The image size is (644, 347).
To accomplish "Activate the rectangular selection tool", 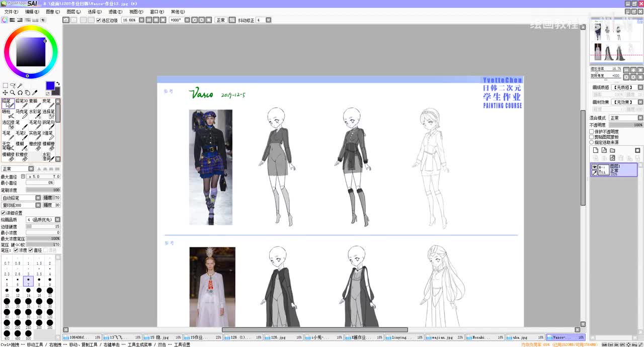I will [x=5, y=85].
